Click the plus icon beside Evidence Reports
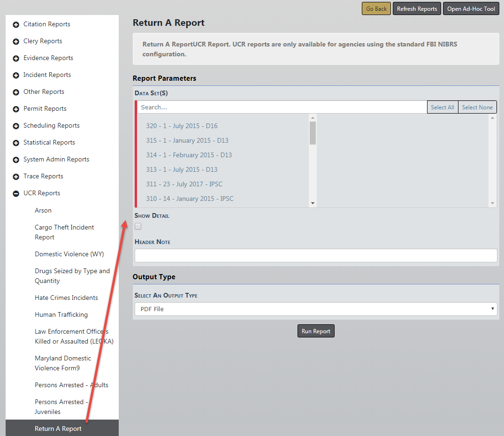Viewport: 504px width, 436px height. (x=16, y=58)
